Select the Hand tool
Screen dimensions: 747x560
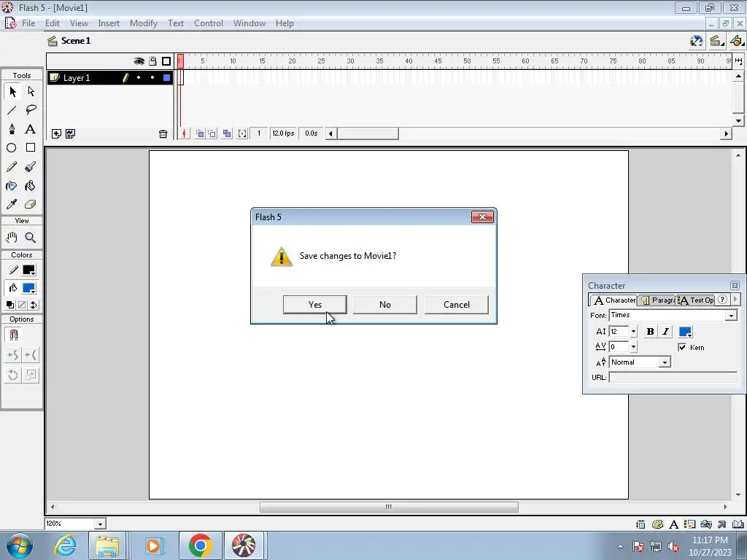point(12,237)
